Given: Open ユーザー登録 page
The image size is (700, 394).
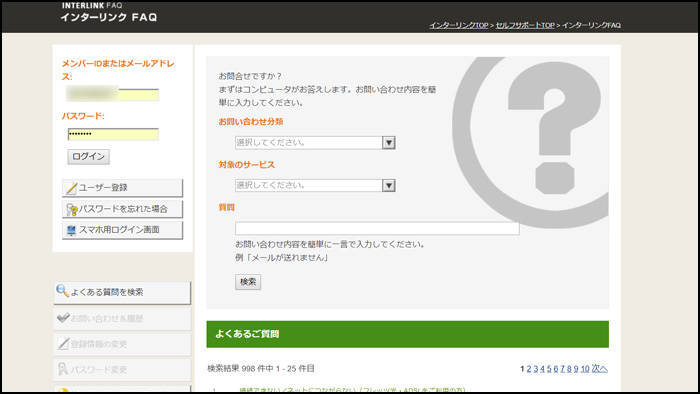Looking at the screenshot, I should click(122, 188).
